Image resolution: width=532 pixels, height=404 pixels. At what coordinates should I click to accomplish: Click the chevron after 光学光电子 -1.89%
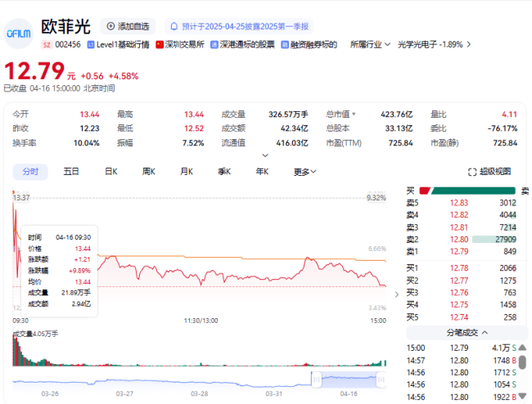tap(469, 45)
